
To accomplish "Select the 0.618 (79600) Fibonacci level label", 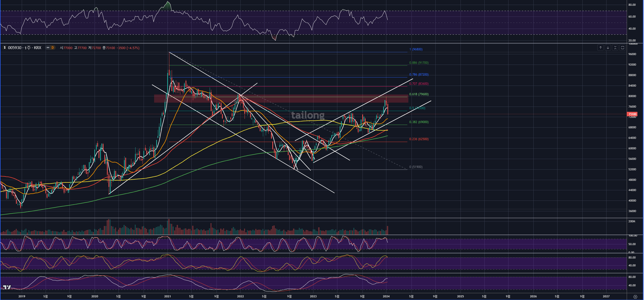I will point(419,94).
